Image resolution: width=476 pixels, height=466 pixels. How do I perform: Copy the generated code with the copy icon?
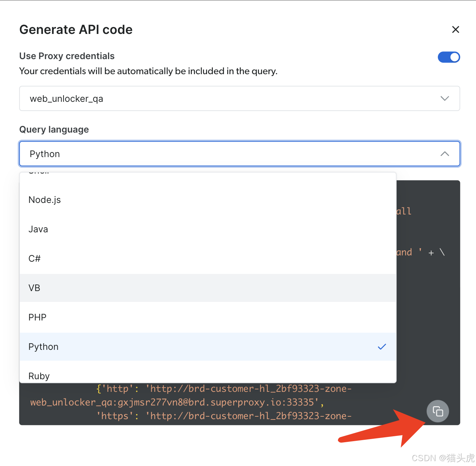coord(438,411)
